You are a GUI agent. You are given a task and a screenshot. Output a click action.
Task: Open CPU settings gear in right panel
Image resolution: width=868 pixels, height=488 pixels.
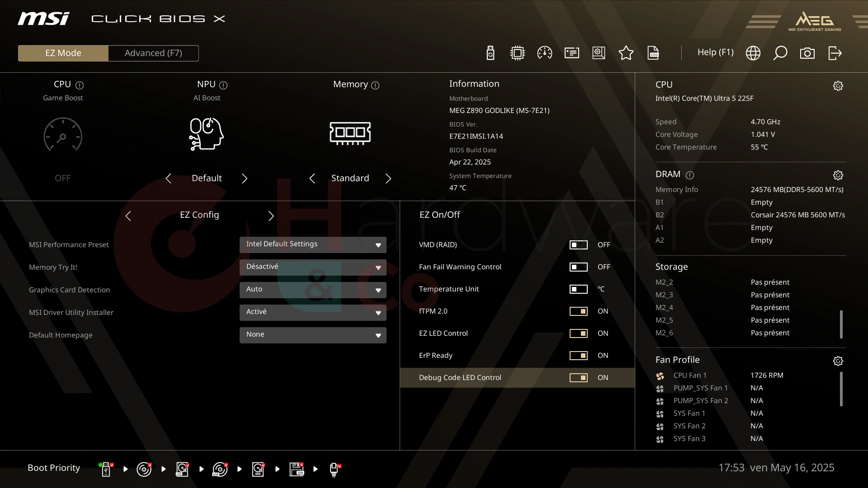pos(838,86)
